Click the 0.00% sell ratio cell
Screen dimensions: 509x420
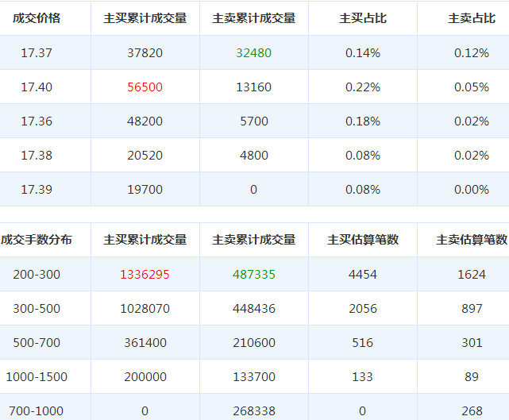472,189
